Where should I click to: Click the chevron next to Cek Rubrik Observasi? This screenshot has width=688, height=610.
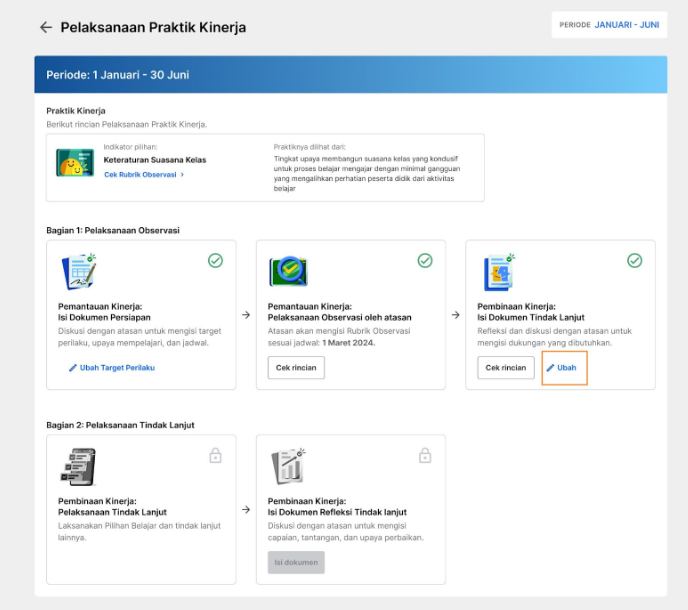pos(182,175)
